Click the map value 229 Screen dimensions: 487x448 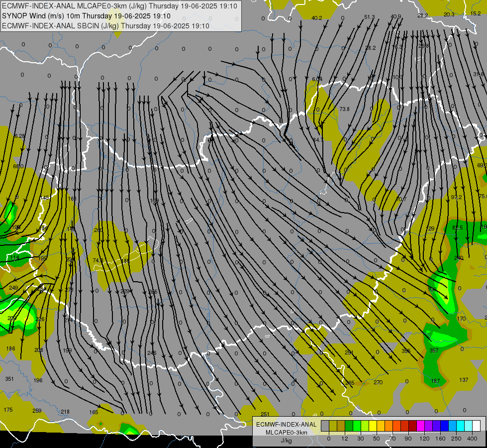(125, 291)
